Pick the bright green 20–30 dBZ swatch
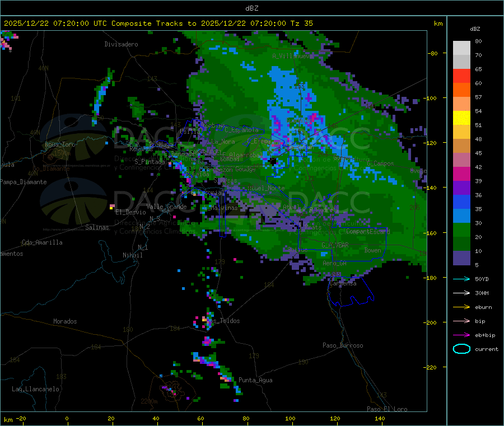 click(461, 230)
